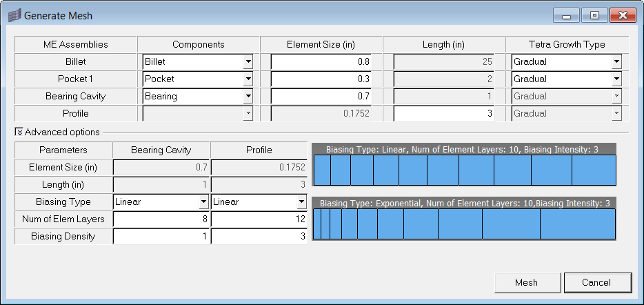Click Bearing Cavity Biasing Density field
Viewport: 644px width, 305px height.
click(x=161, y=236)
